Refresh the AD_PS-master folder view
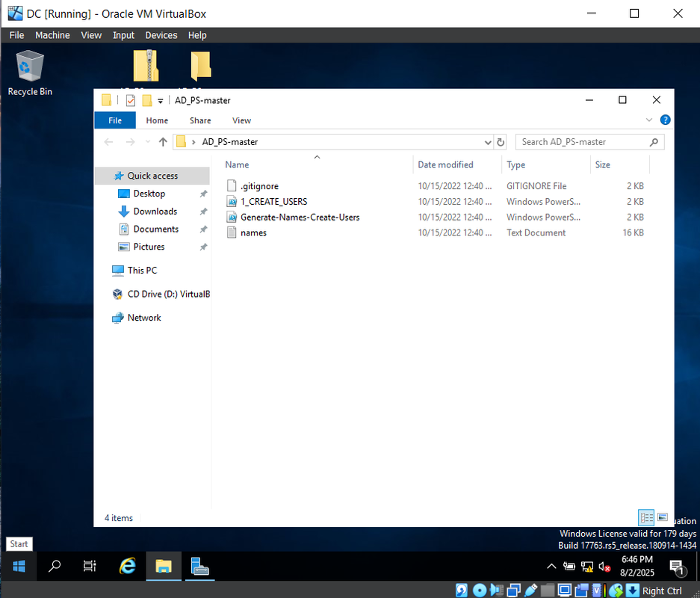 501,142
